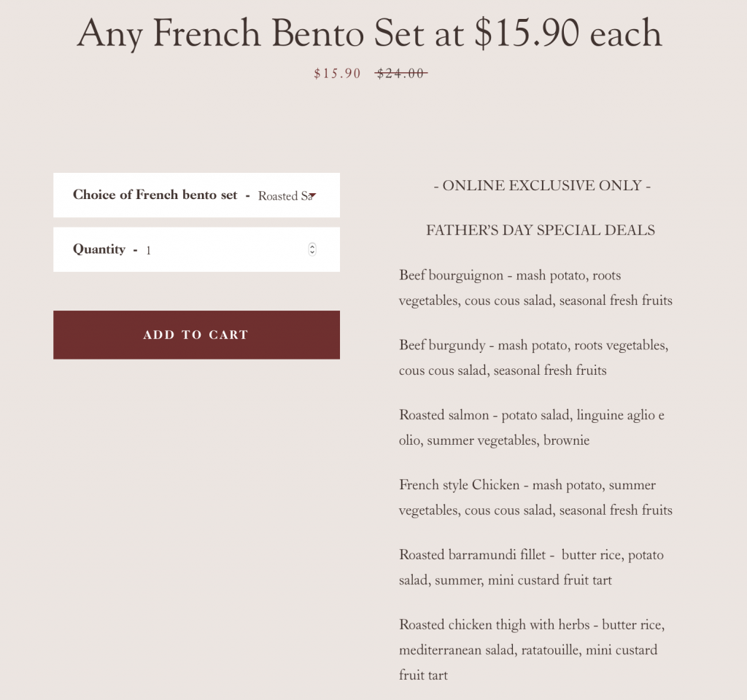Click the 'FATHER'S DAY SPECIAL DEALS' text
Viewport: 747px width, 700px height.
tap(540, 230)
